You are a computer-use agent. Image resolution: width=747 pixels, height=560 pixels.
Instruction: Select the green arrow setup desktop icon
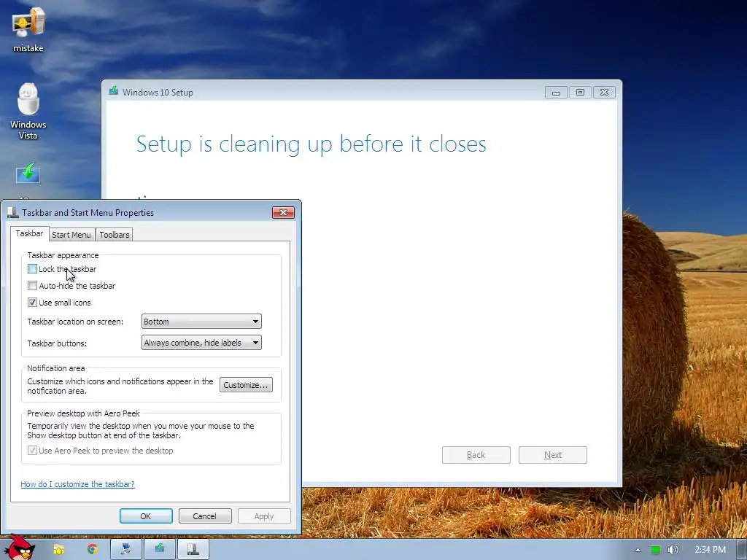28,174
